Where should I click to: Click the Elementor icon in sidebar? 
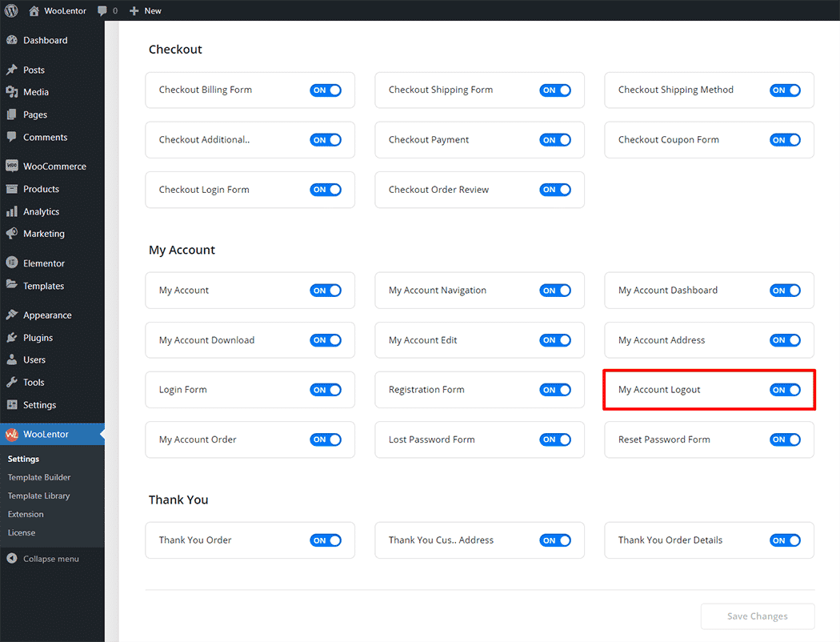click(x=12, y=263)
